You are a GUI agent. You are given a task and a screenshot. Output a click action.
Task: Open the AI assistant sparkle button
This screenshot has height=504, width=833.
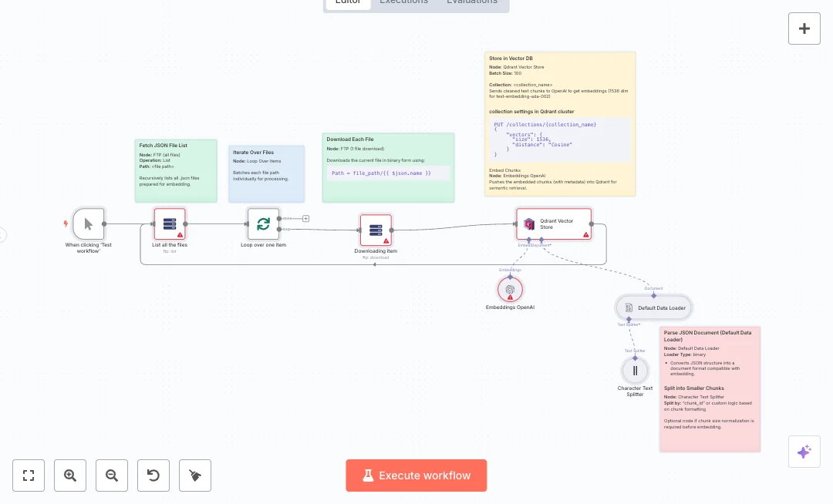pyautogui.click(x=804, y=452)
